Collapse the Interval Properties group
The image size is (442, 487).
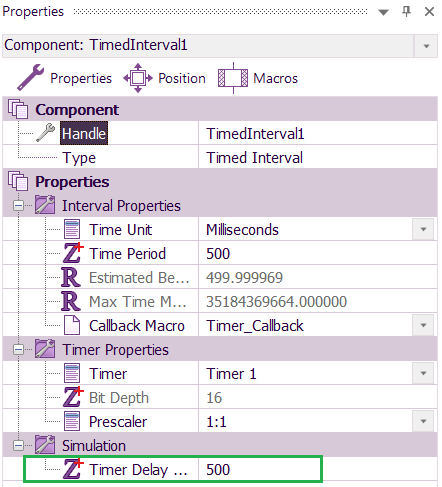[18, 205]
